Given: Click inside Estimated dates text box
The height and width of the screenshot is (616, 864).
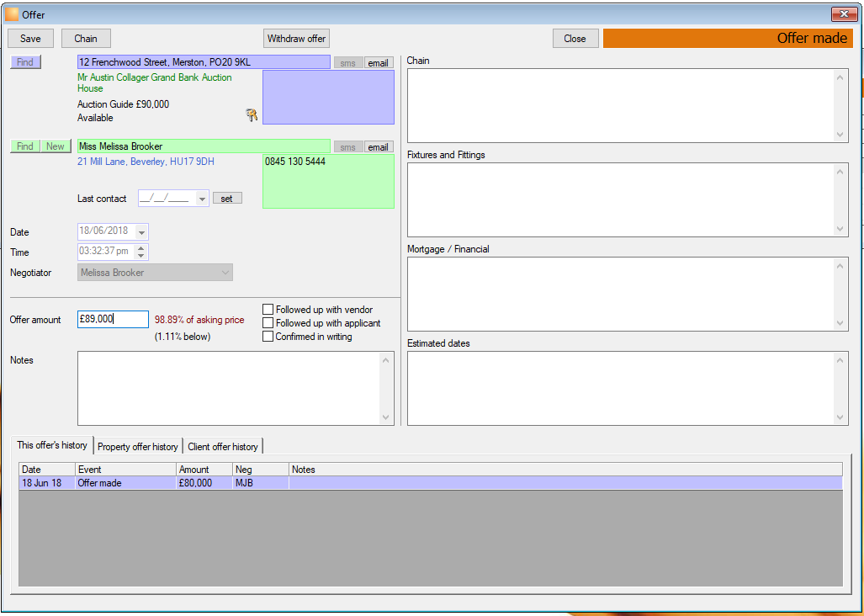Looking at the screenshot, I should (x=621, y=388).
